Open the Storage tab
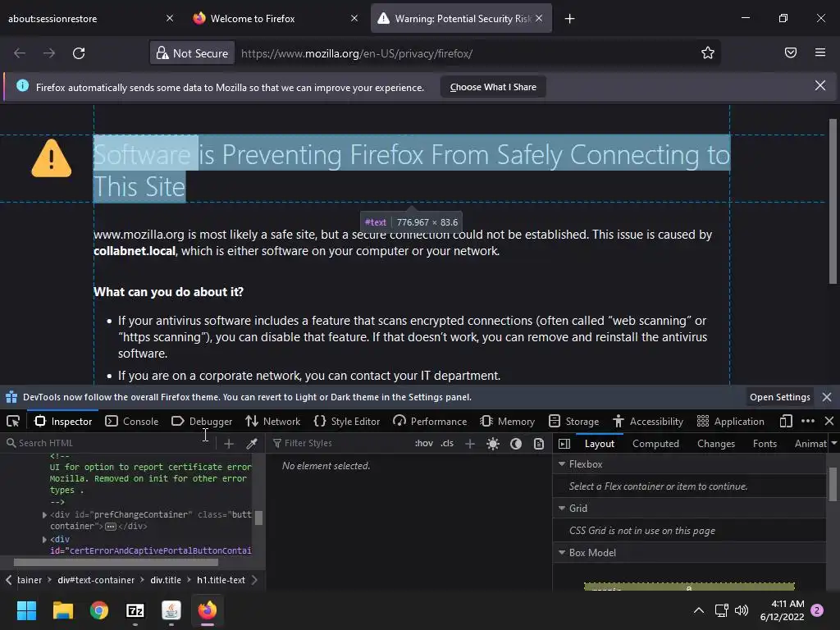The height and width of the screenshot is (630, 840). click(x=573, y=422)
